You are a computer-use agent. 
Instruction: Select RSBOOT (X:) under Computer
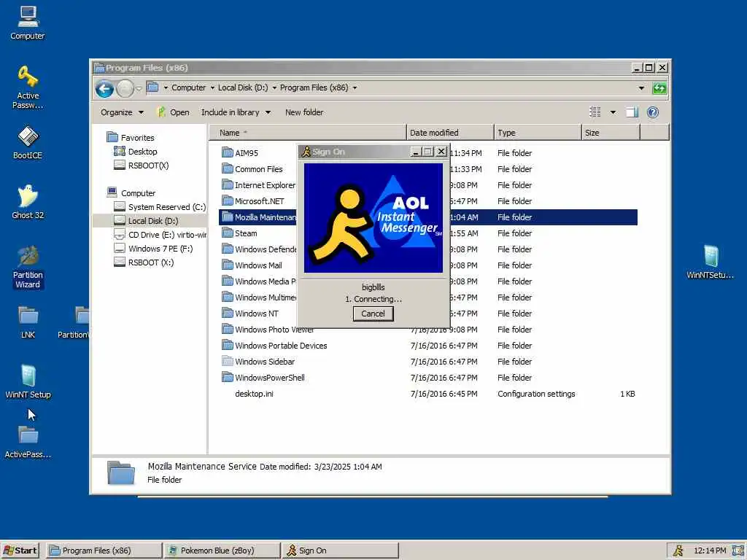(144, 262)
